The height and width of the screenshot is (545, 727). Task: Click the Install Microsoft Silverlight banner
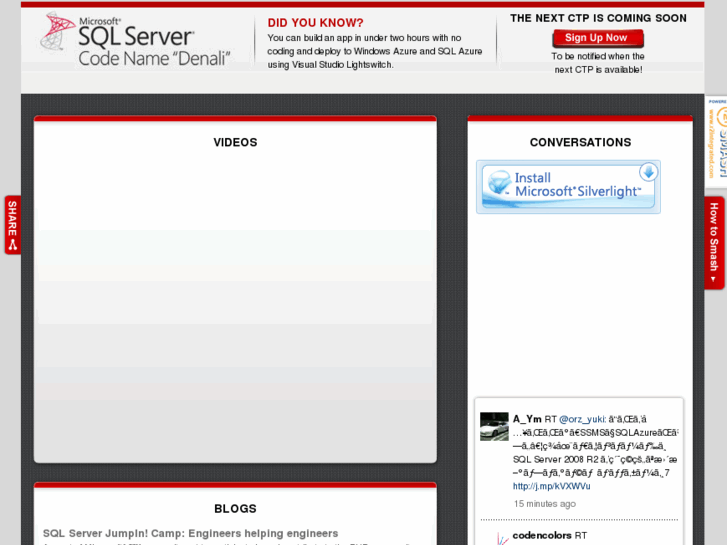(568, 187)
